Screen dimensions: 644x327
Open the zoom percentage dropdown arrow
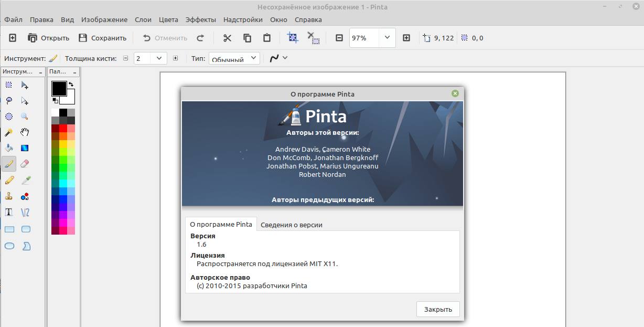pyautogui.click(x=387, y=38)
